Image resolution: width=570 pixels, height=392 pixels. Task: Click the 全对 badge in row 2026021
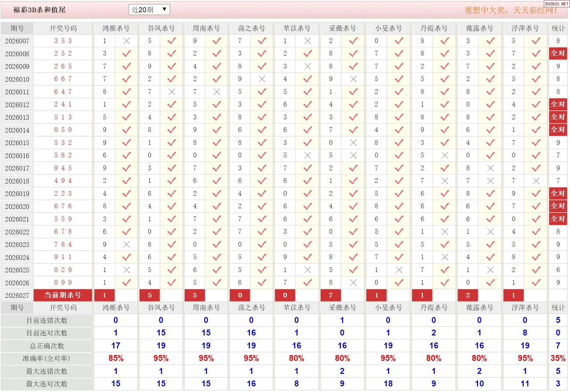558,219
